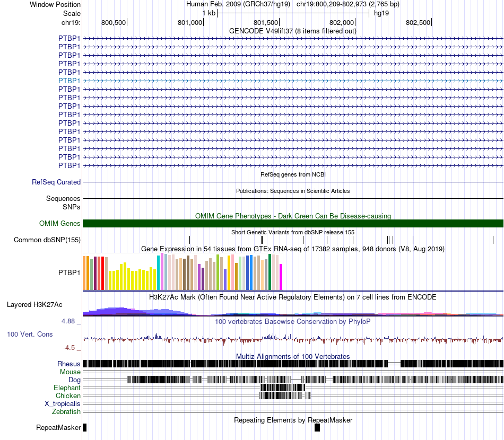The image size is (504, 440).
Task: Click the Common dbSNP(155) track label
Action: click(x=47, y=240)
